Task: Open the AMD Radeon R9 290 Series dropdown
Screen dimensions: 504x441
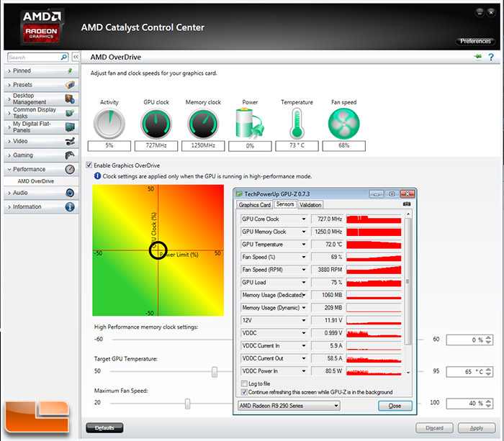Action: 289,406
